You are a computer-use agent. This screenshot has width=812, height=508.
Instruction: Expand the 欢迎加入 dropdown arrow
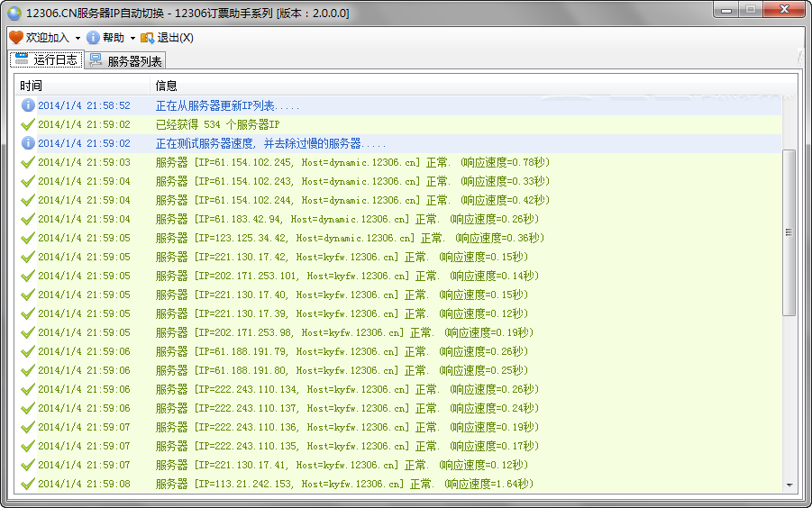tap(78, 39)
